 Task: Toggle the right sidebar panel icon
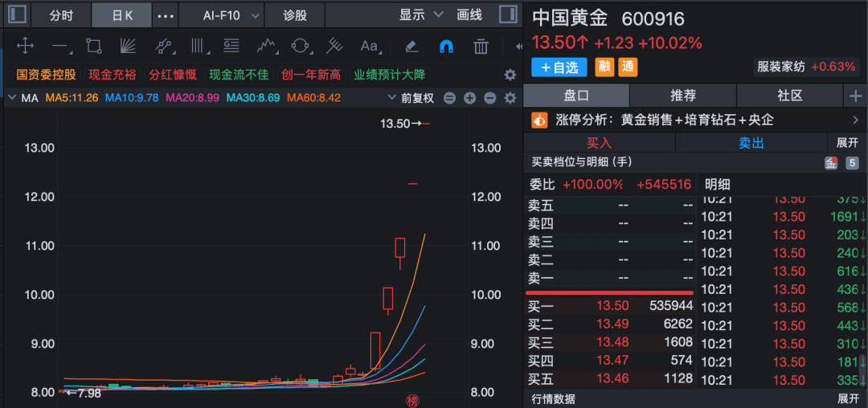(507, 14)
